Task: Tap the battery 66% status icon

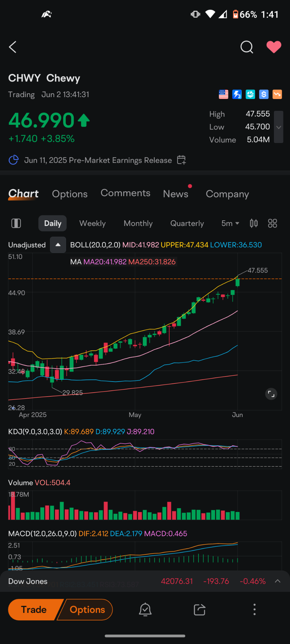Action: (x=245, y=14)
